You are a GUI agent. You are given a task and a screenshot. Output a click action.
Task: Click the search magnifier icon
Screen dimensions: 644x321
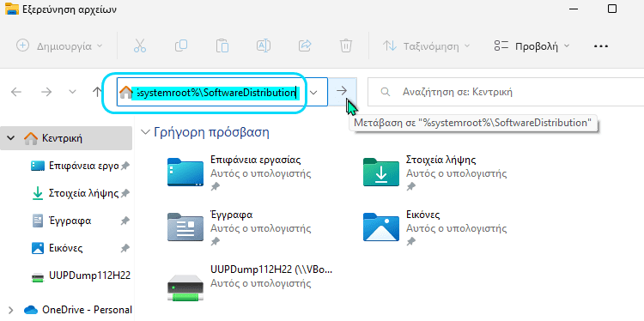[386, 92]
